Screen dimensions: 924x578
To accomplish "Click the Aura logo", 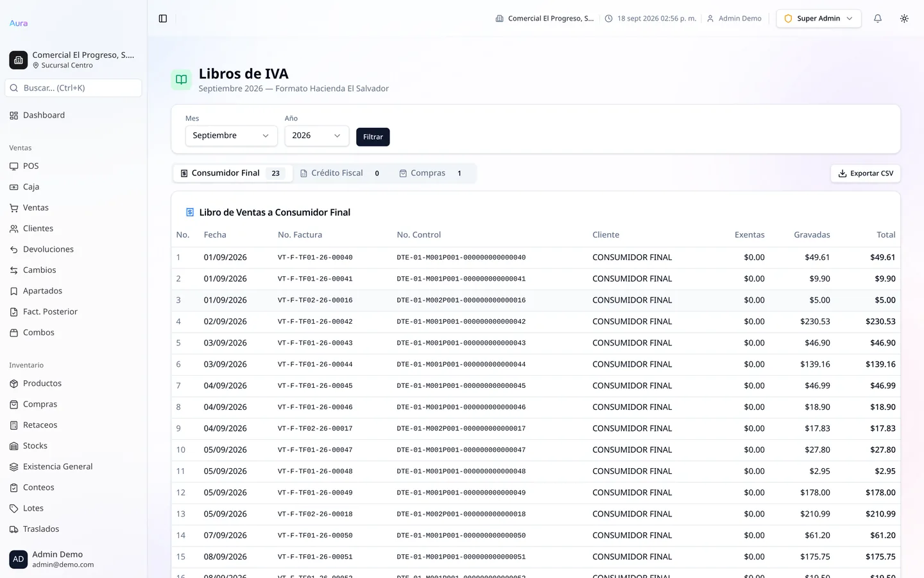I will click(19, 23).
